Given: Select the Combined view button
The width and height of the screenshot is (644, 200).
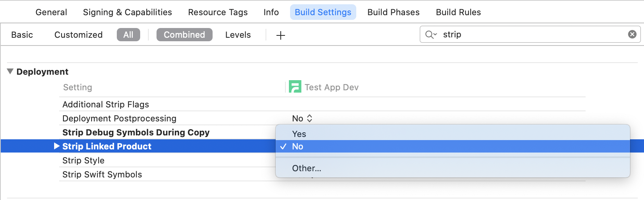Looking at the screenshot, I should 185,35.
